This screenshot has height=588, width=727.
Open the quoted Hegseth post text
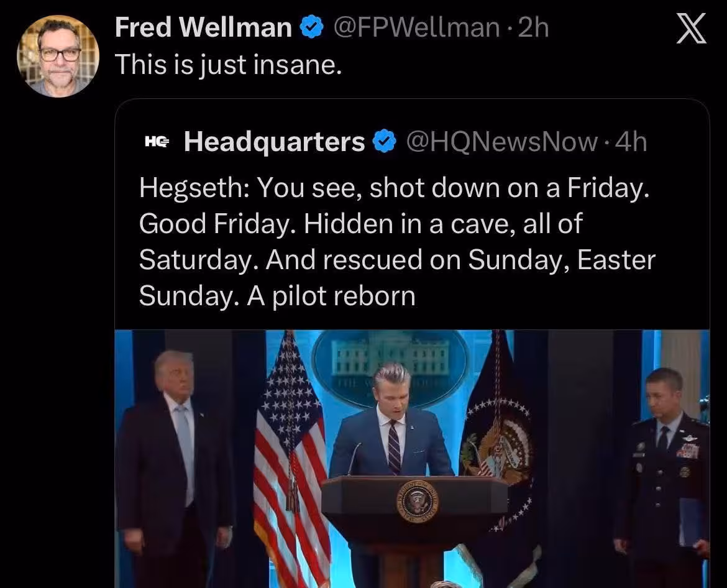tap(397, 242)
